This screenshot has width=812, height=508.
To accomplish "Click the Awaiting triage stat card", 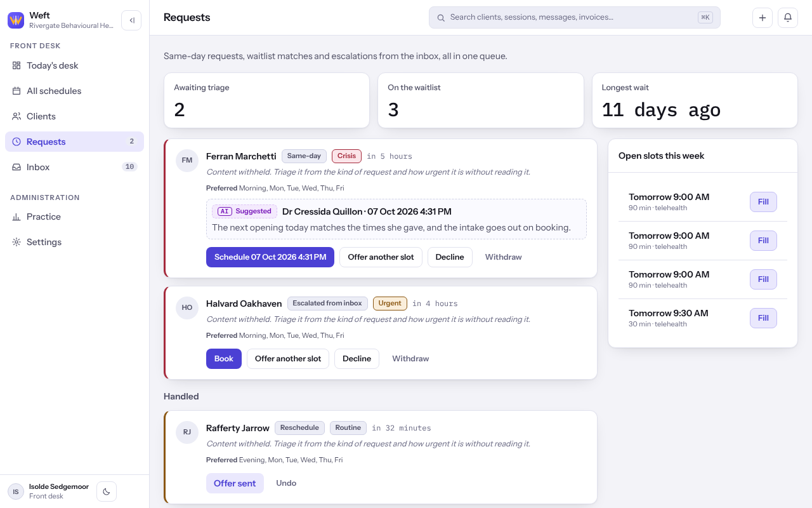I will click(266, 100).
